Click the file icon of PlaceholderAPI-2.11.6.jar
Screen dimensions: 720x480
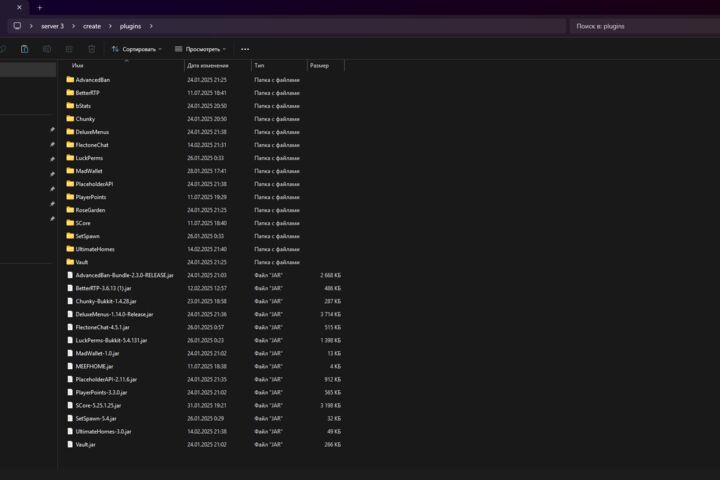click(70, 379)
